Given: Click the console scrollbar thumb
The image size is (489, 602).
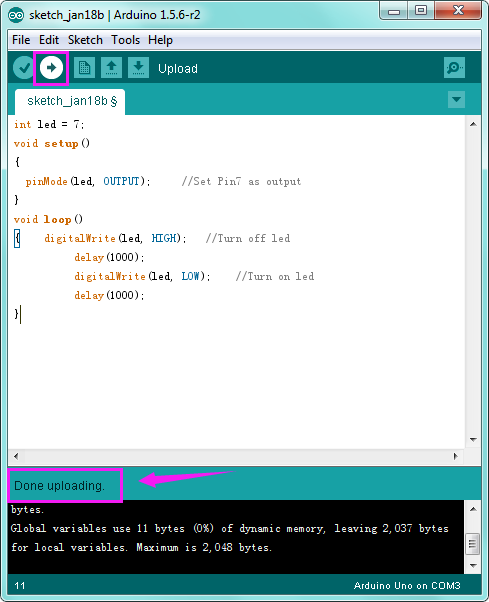Looking at the screenshot, I should pos(473,544).
